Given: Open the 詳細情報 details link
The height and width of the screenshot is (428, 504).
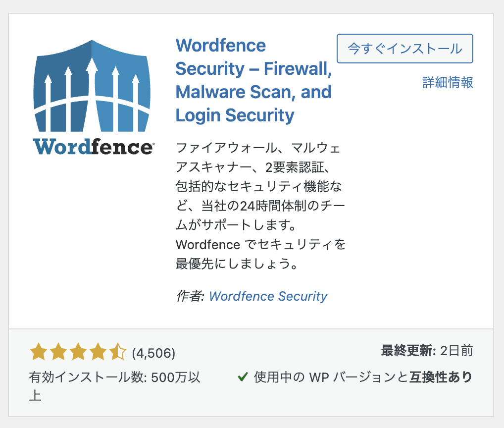Looking at the screenshot, I should [x=448, y=82].
